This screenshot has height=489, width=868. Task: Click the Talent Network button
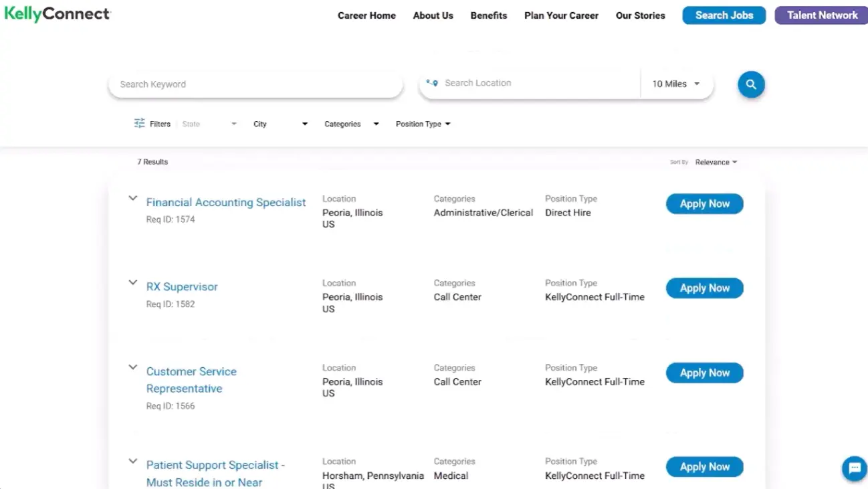822,15
